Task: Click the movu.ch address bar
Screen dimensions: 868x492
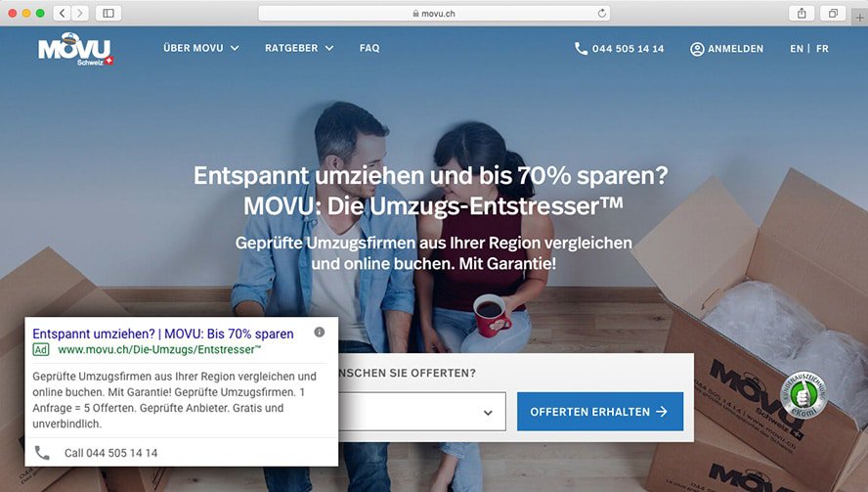Action: point(434,14)
